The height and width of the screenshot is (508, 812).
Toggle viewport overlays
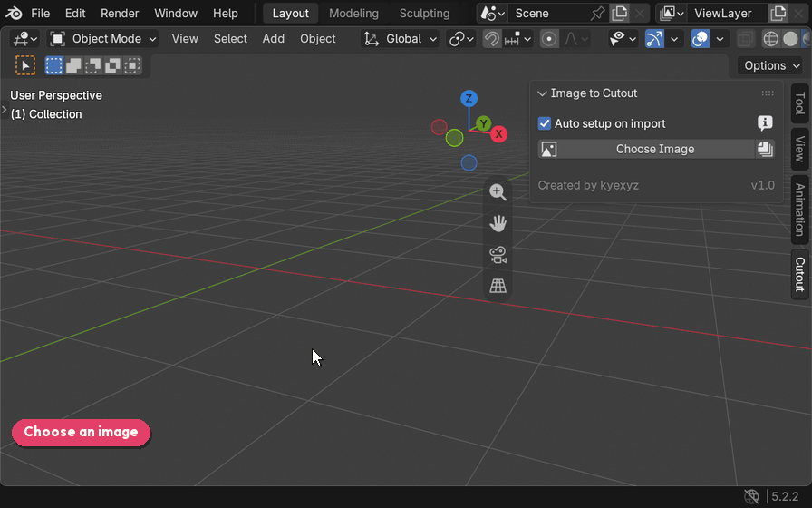[701, 39]
